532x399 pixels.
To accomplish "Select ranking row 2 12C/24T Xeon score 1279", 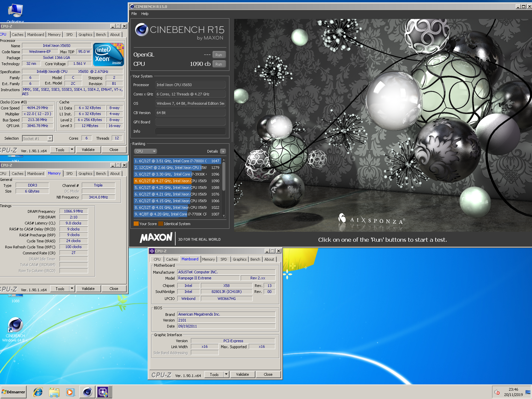I will (x=177, y=168).
